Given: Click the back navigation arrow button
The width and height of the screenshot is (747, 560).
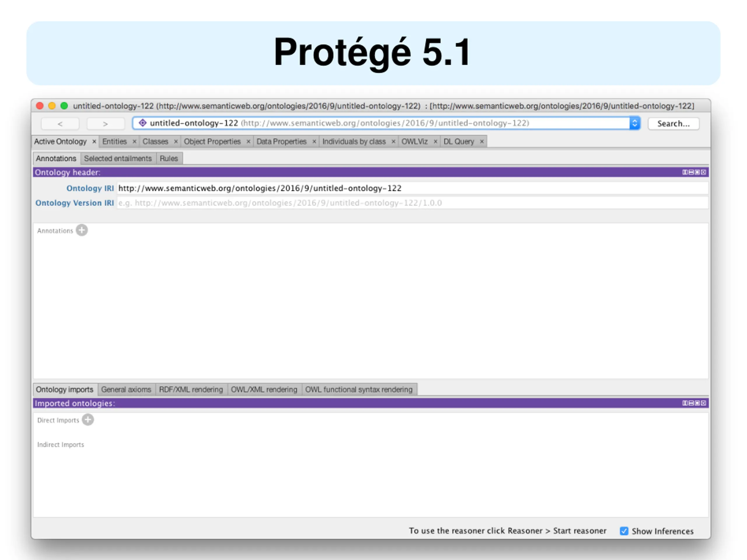Looking at the screenshot, I should coord(60,124).
